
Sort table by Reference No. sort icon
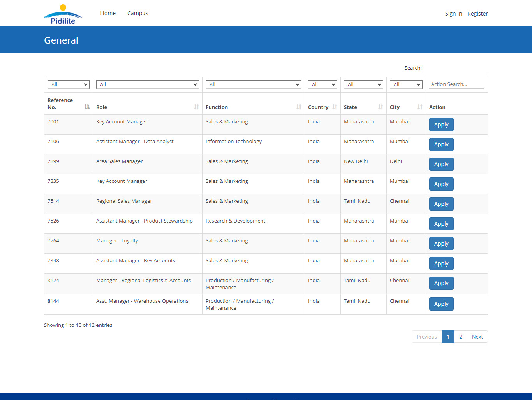tap(87, 107)
